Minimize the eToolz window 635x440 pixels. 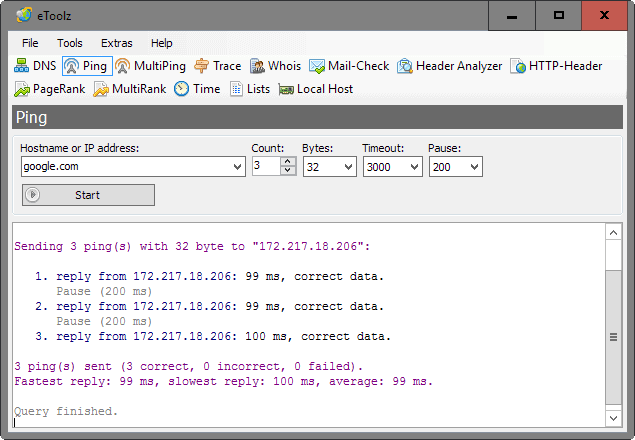coord(512,15)
